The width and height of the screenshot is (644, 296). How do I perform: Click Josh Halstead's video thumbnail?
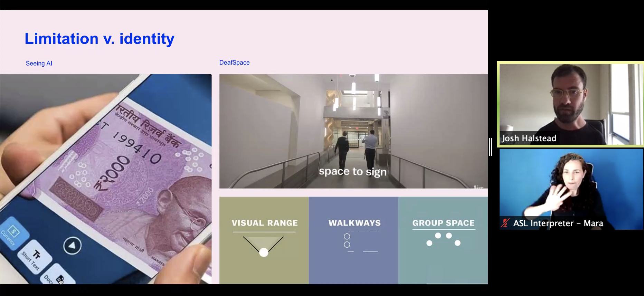pyautogui.click(x=570, y=104)
